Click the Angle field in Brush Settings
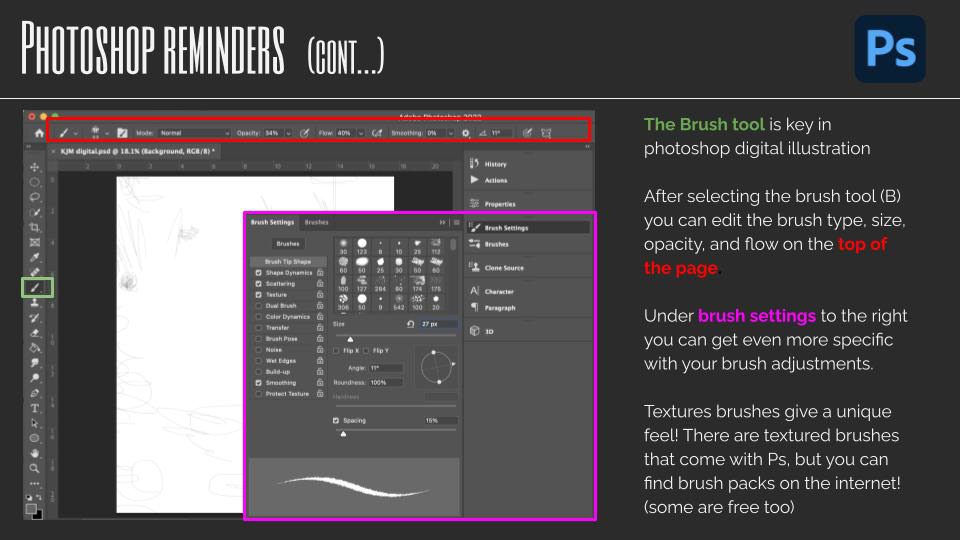Screen dimensions: 960x540 (386, 368)
